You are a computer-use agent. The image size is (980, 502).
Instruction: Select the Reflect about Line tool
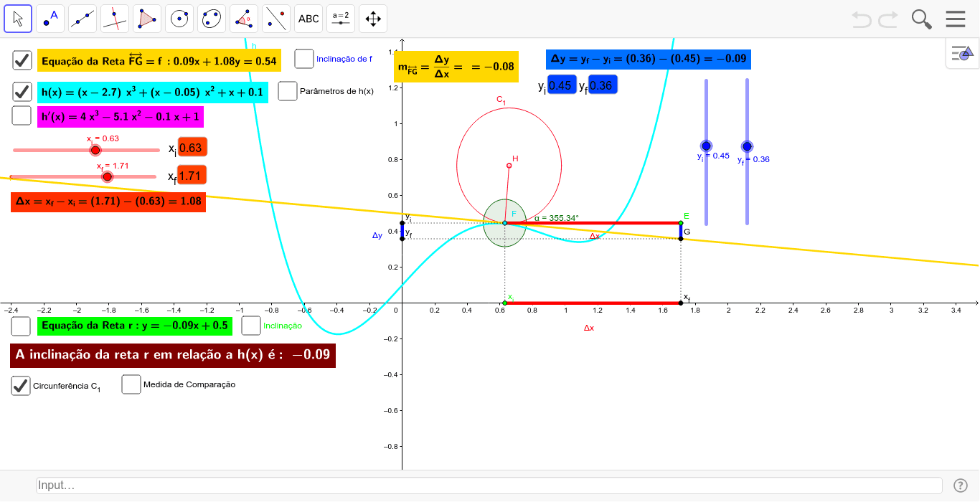click(x=276, y=19)
